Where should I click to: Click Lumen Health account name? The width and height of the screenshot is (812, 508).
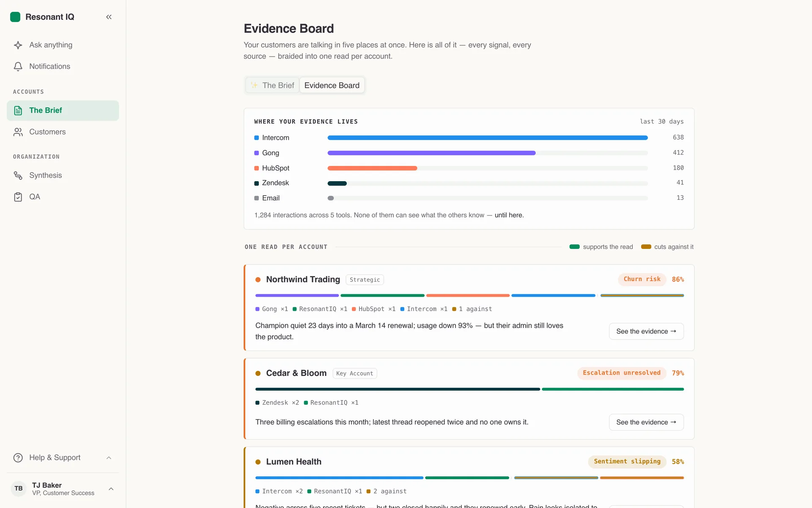coord(294,462)
